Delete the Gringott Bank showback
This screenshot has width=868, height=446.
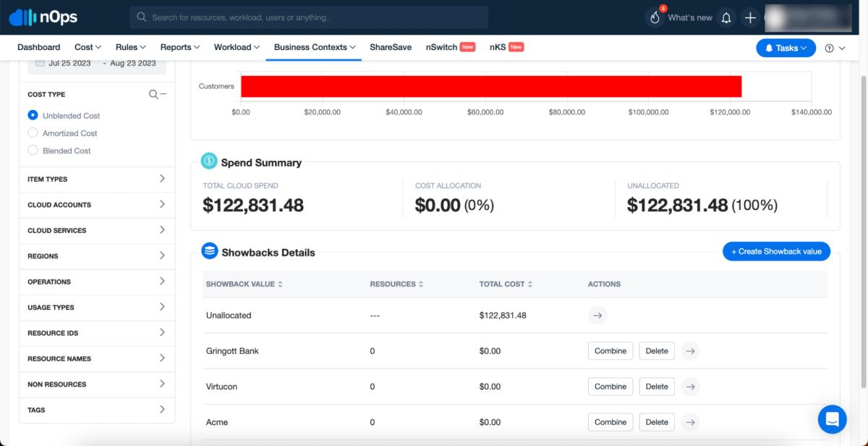pyautogui.click(x=657, y=351)
